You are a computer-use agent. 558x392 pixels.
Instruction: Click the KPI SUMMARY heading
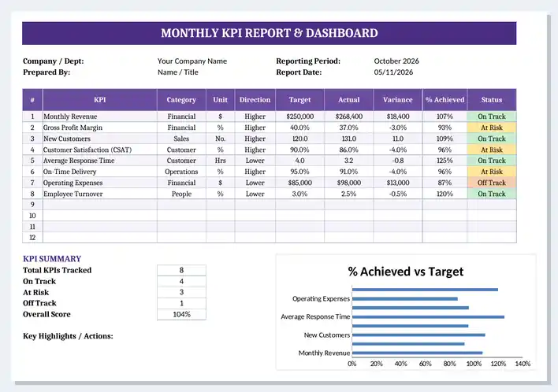tap(52, 259)
